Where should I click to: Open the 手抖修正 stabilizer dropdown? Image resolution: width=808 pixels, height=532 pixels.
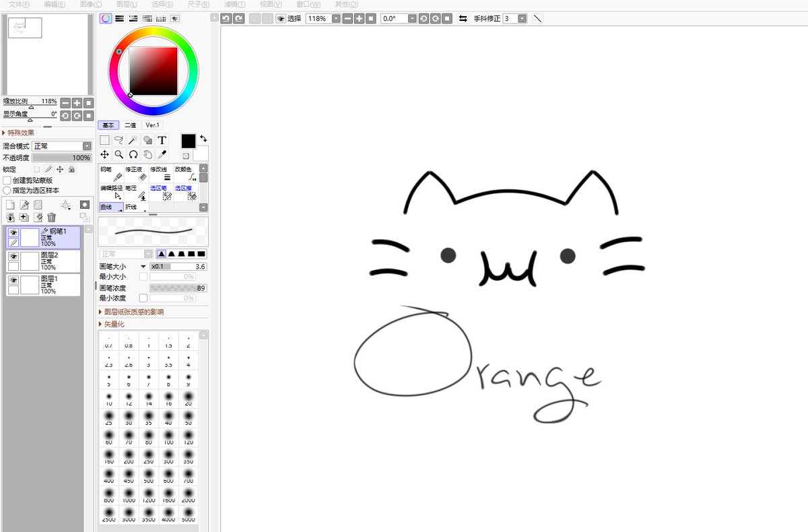[x=523, y=19]
